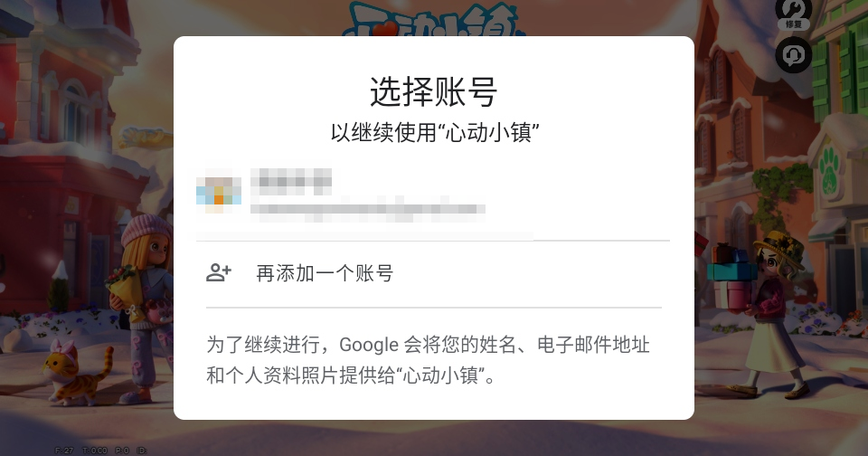
Task: Click the Google data-sharing disclaimer text
Action: click(x=428, y=360)
